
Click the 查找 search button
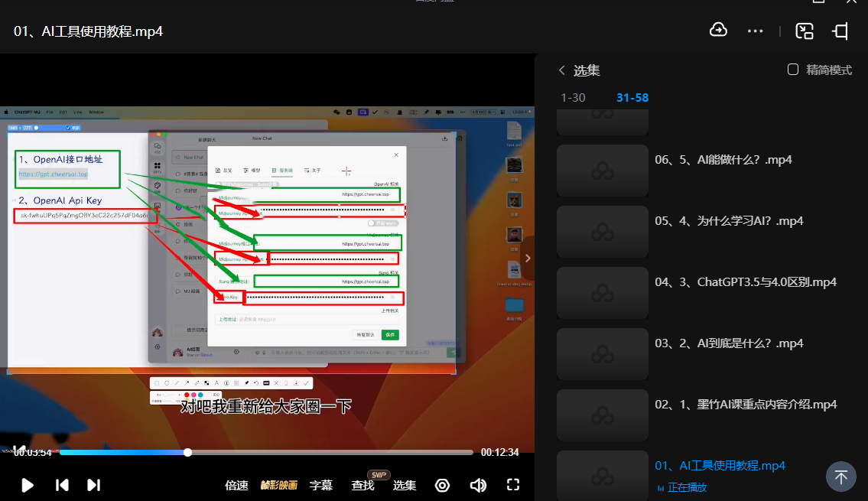362,485
